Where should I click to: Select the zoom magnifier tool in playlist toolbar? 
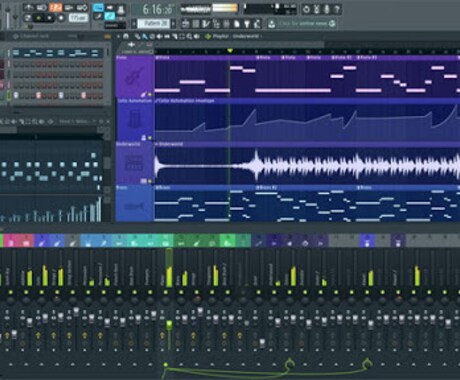click(189, 36)
